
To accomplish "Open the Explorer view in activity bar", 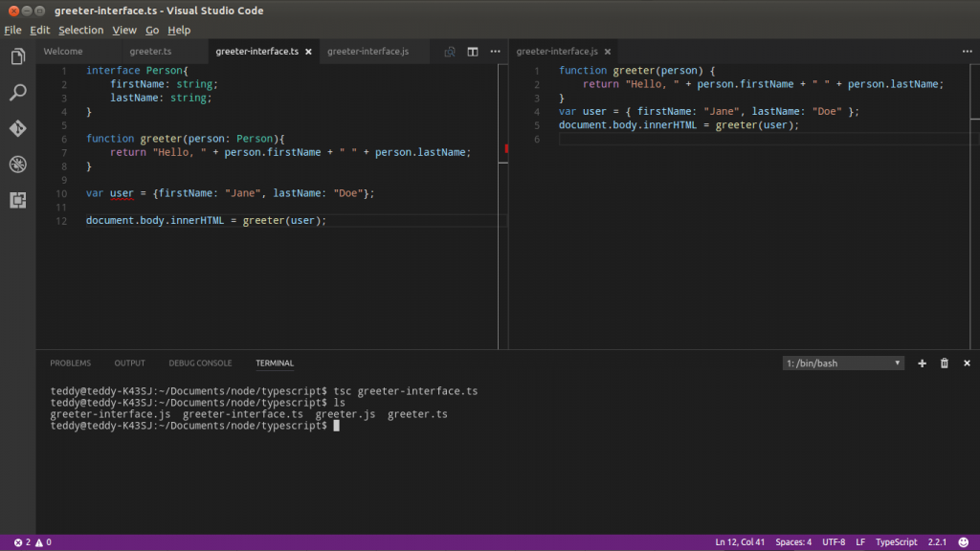I will pyautogui.click(x=17, y=57).
